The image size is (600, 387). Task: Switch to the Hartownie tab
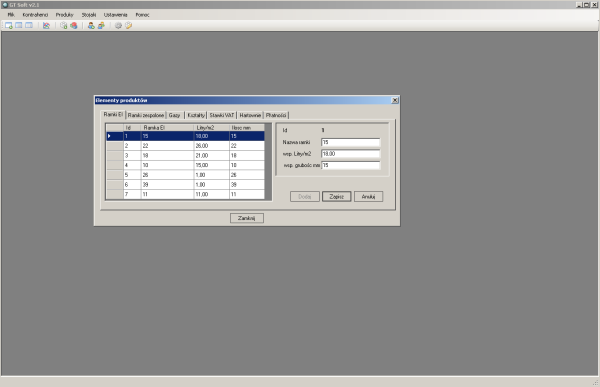click(x=250, y=115)
